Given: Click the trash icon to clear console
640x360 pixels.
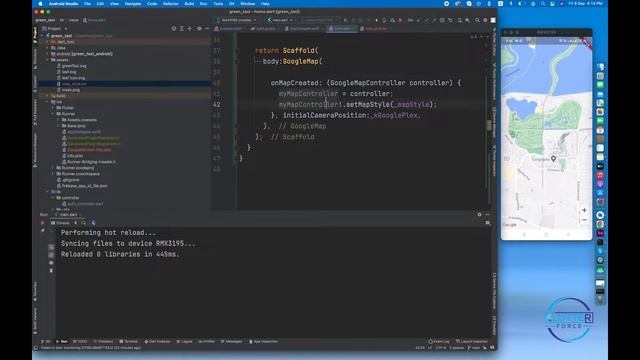Looking at the screenshot, I should tap(51, 270).
